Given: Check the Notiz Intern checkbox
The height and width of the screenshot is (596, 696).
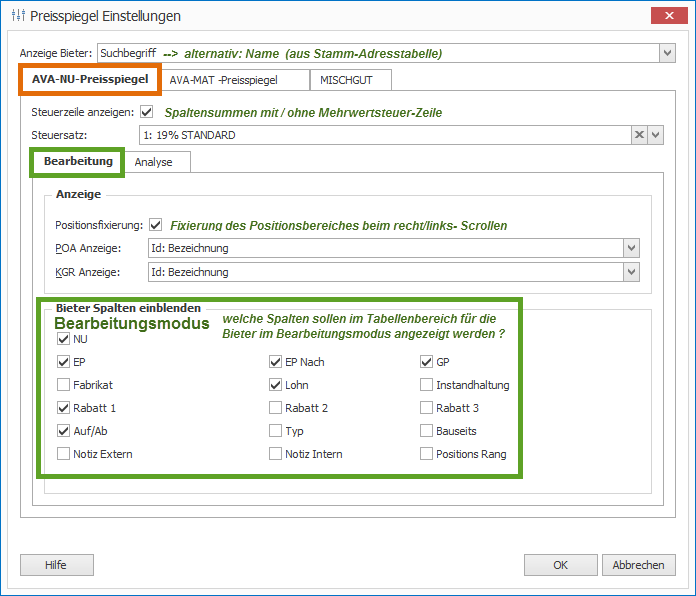Looking at the screenshot, I should pos(276,454).
